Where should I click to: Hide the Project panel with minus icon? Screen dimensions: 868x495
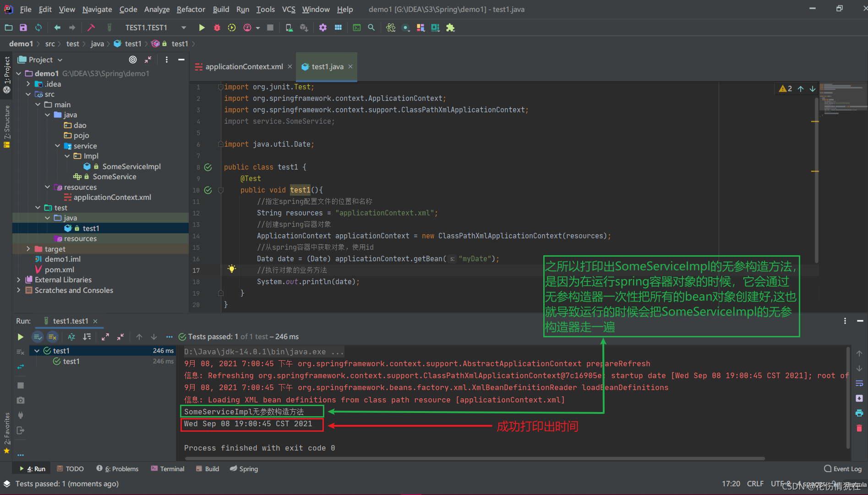coord(181,60)
